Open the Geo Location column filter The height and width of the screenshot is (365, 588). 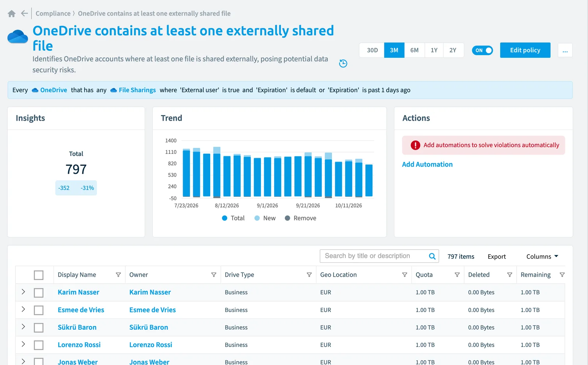[x=405, y=275]
